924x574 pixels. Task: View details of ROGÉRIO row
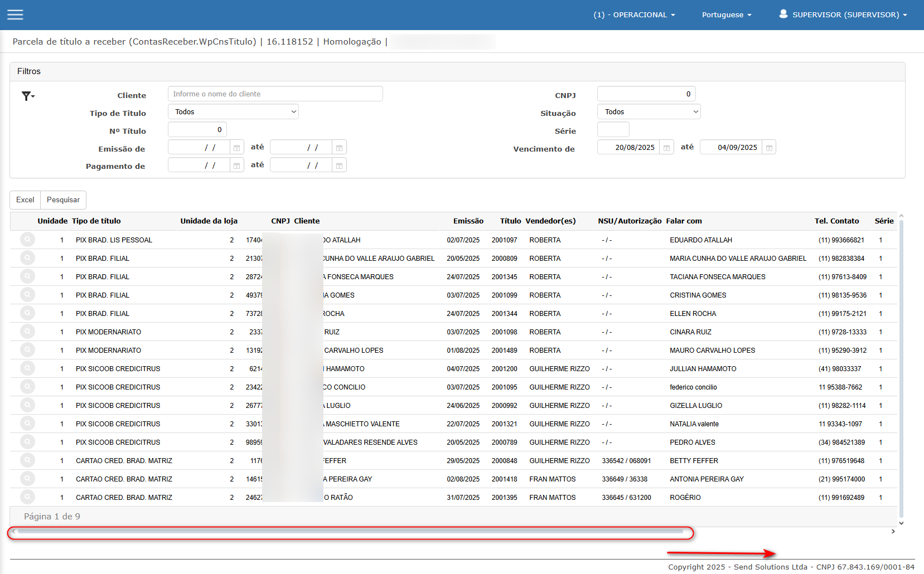27,497
